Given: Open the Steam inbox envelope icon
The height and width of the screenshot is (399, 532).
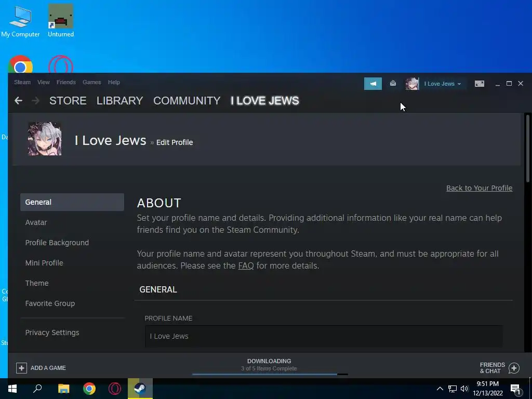Looking at the screenshot, I should [393, 83].
